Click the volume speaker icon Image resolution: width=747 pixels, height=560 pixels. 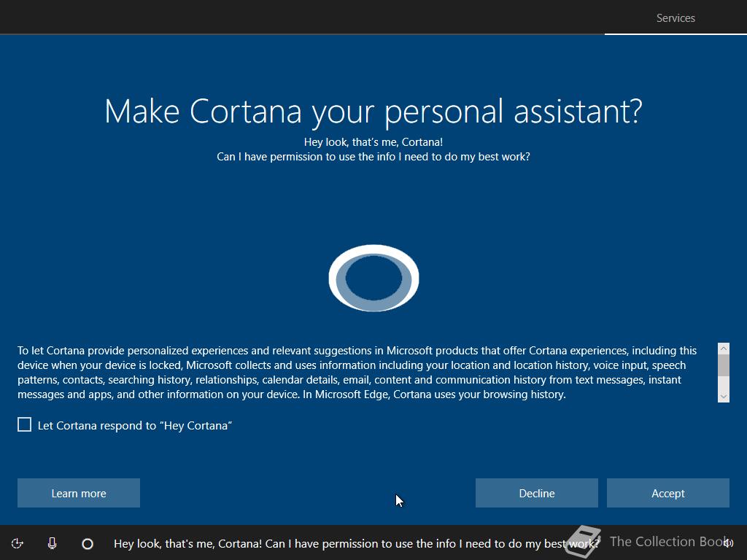coord(729,543)
